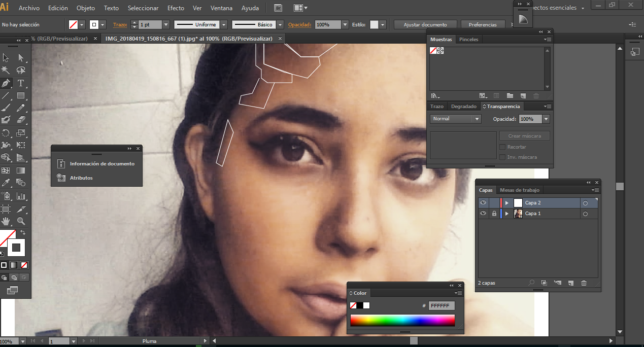Select the Rectangle tool
This screenshot has width=644, height=347.
[21, 95]
